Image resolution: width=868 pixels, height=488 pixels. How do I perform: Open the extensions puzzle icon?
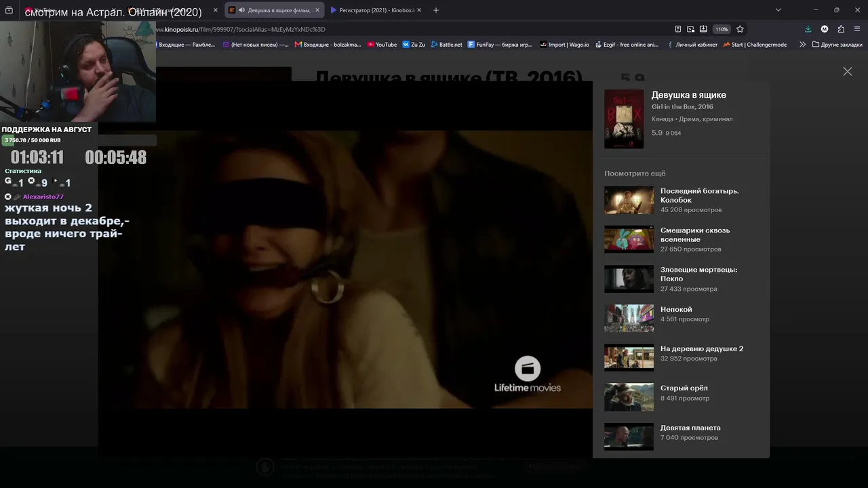tap(841, 29)
